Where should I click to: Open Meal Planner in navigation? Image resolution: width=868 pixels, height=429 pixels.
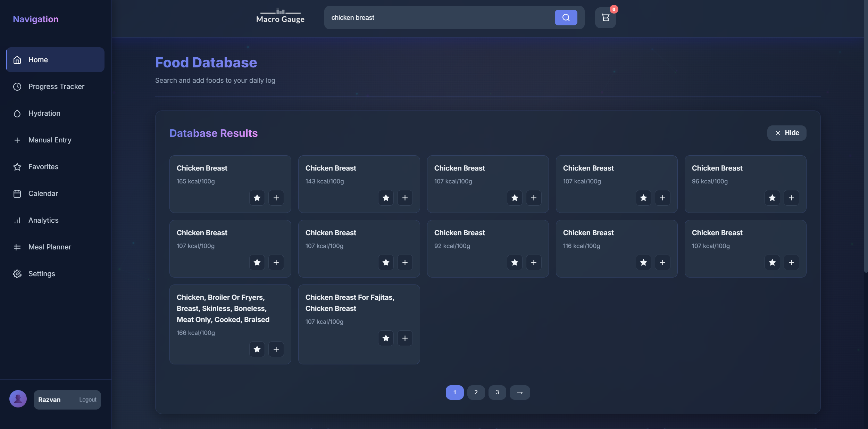coord(50,247)
